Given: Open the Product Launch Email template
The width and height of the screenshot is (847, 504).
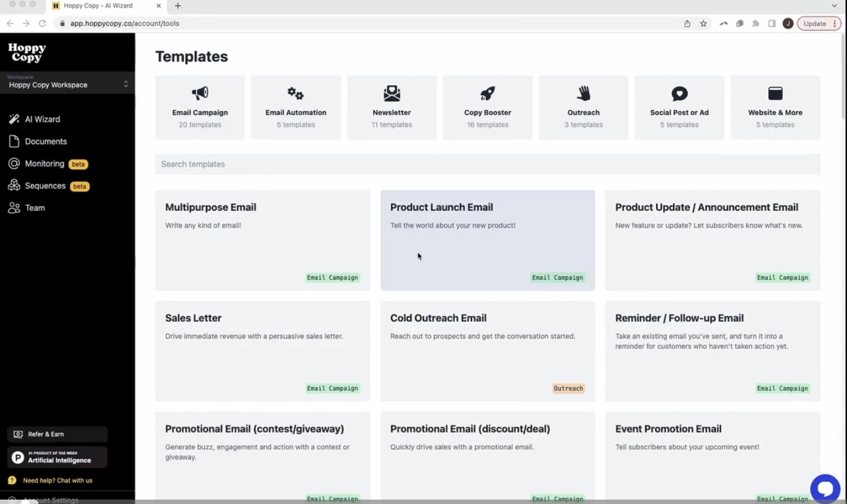Looking at the screenshot, I should tap(488, 240).
